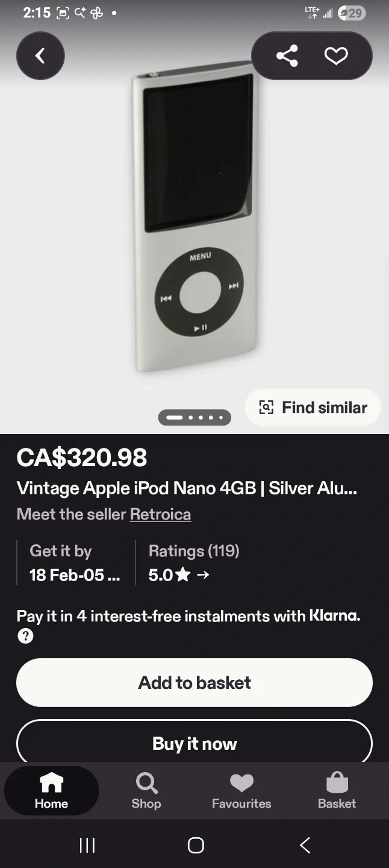389x868 pixels.
Task: Tap the image carousel page indicator dots
Action: click(194, 417)
